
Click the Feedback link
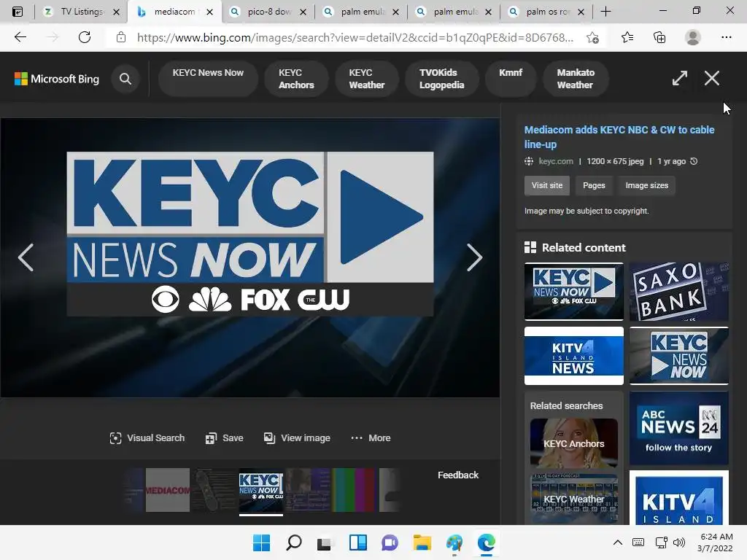point(458,475)
